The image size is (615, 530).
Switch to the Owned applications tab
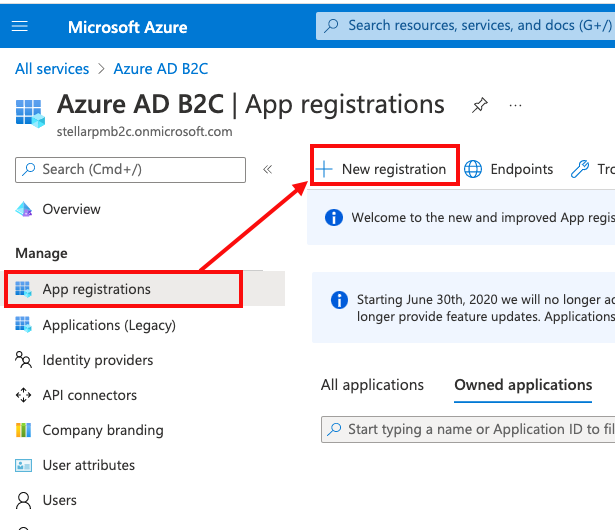click(523, 385)
